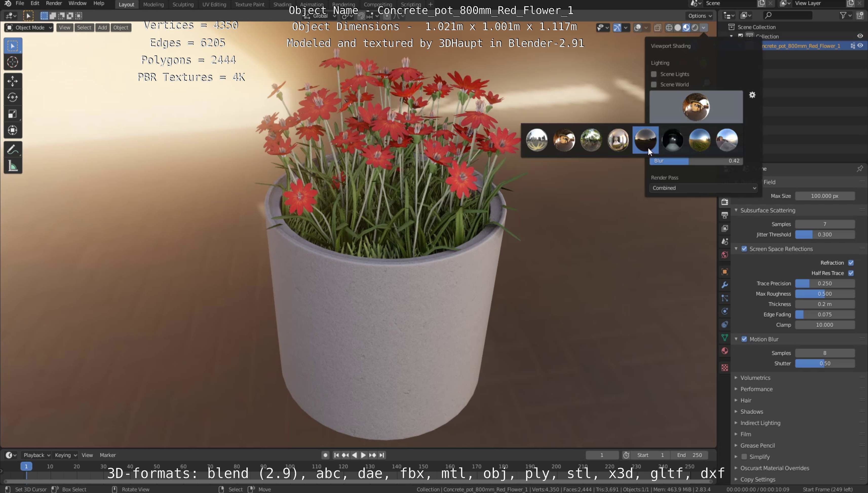This screenshot has height=493, width=868.
Task: Switch to the Texture Paint workspace
Action: coord(249,5)
